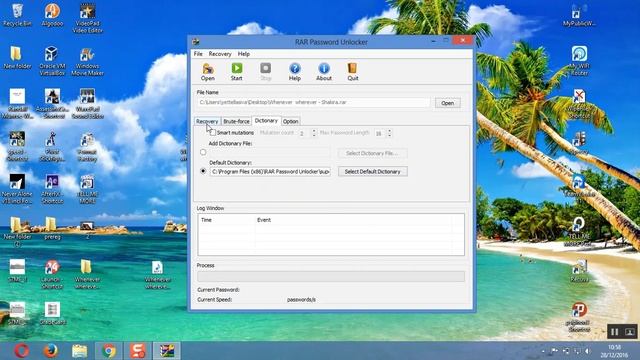This screenshot has height=360, width=640.
Task: Click the Select Dictionary File button
Action: (x=372, y=153)
